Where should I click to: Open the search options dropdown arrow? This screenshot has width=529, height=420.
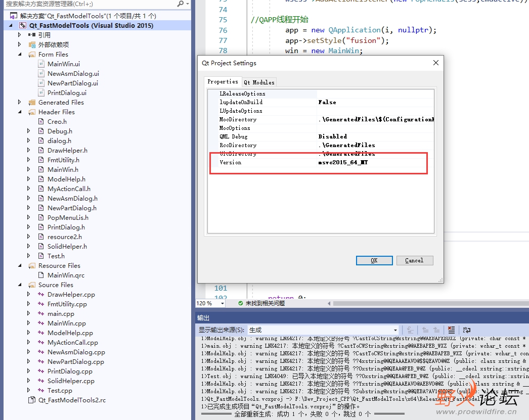[x=188, y=4]
